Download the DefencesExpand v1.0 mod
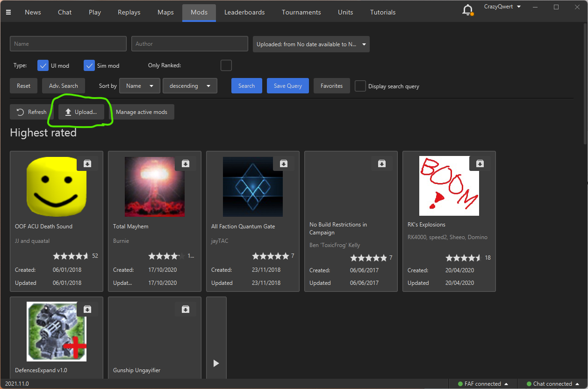This screenshot has width=588, height=389. [x=87, y=309]
